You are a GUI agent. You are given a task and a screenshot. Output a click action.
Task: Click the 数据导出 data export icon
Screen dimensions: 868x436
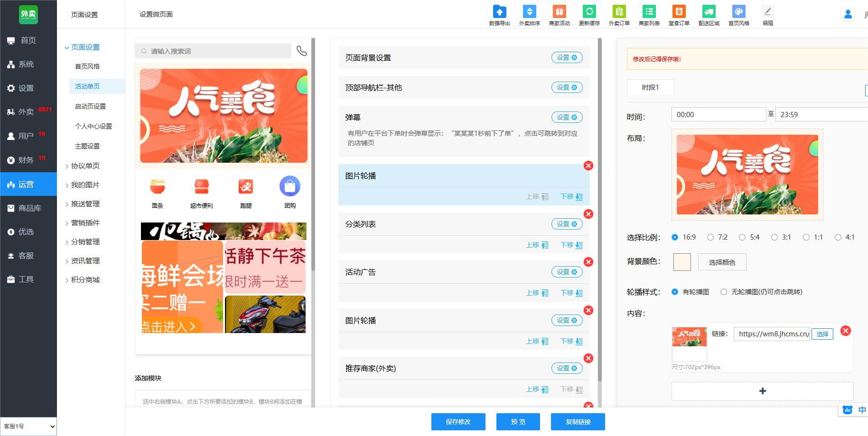[499, 12]
